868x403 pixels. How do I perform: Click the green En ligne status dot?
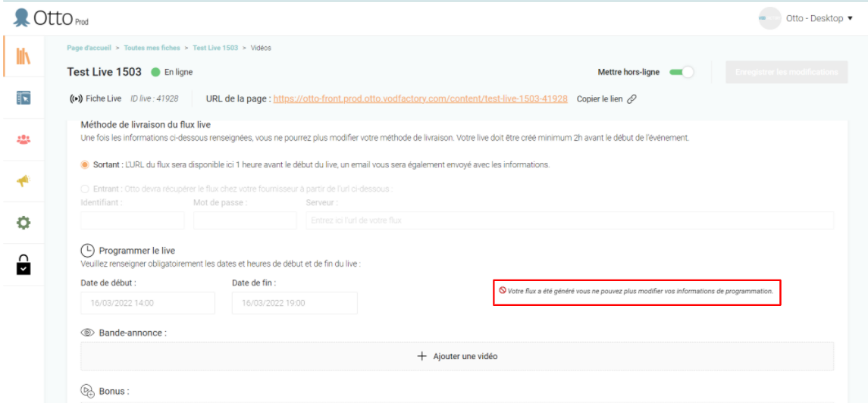point(155,72)
